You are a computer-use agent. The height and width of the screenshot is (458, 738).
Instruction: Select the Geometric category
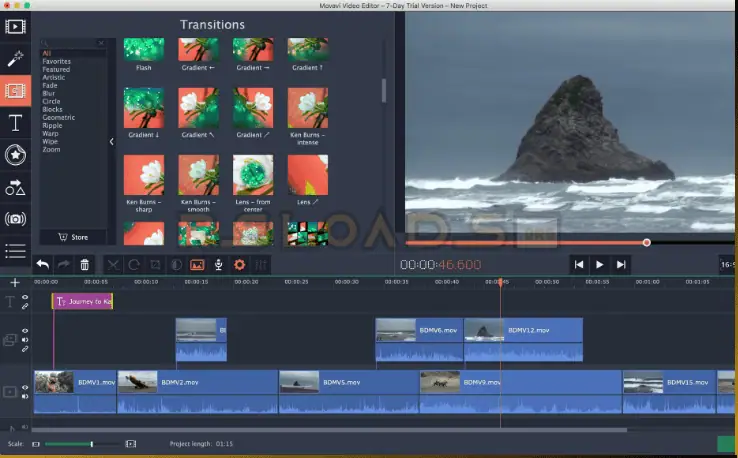(58, 117)
